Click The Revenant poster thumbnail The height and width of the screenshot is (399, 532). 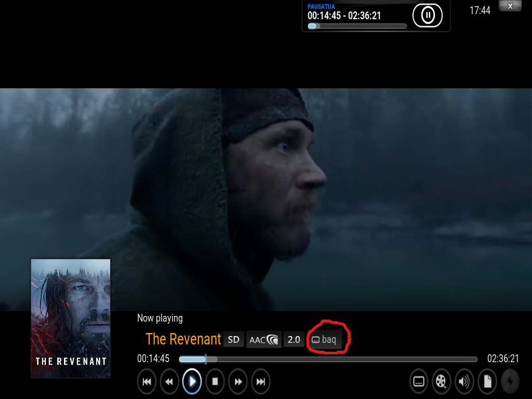pos(71,318)
